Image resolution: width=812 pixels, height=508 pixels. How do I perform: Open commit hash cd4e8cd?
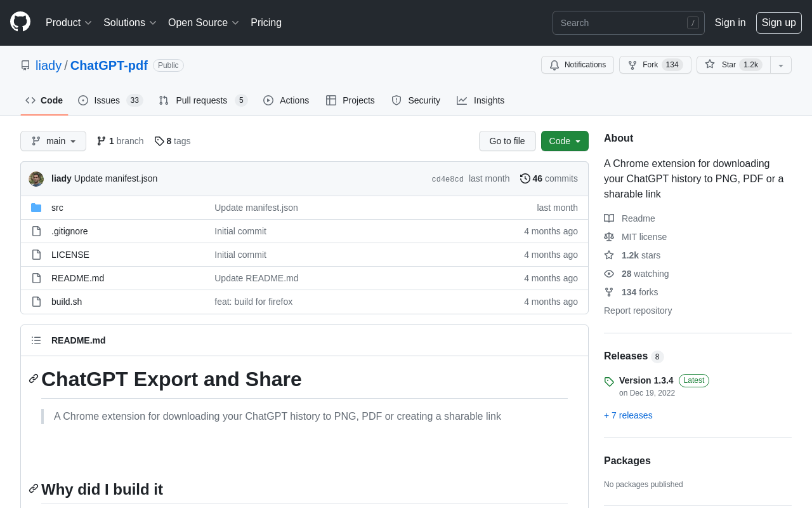[447, 179]
